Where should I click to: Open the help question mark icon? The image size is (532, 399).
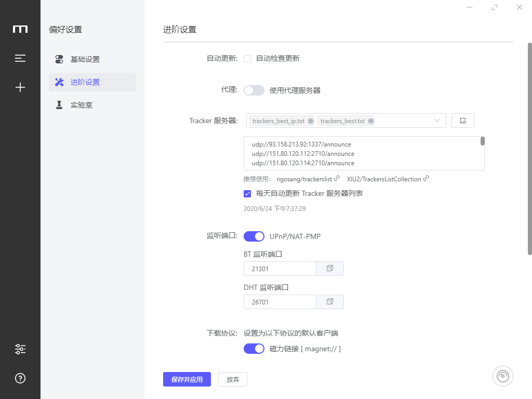[x=20, y=378]
